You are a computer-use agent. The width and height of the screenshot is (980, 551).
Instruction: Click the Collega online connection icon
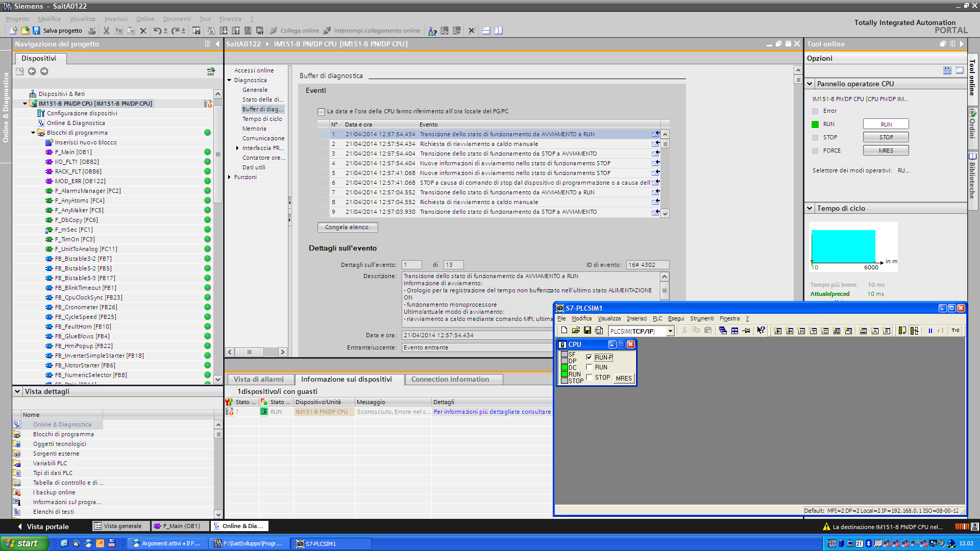click(x=274, y=31)
